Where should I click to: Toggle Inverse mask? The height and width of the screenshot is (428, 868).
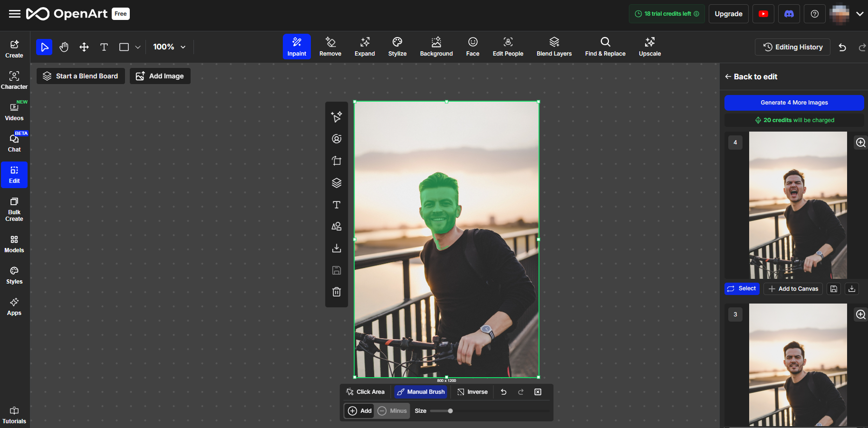coord(473,392)
